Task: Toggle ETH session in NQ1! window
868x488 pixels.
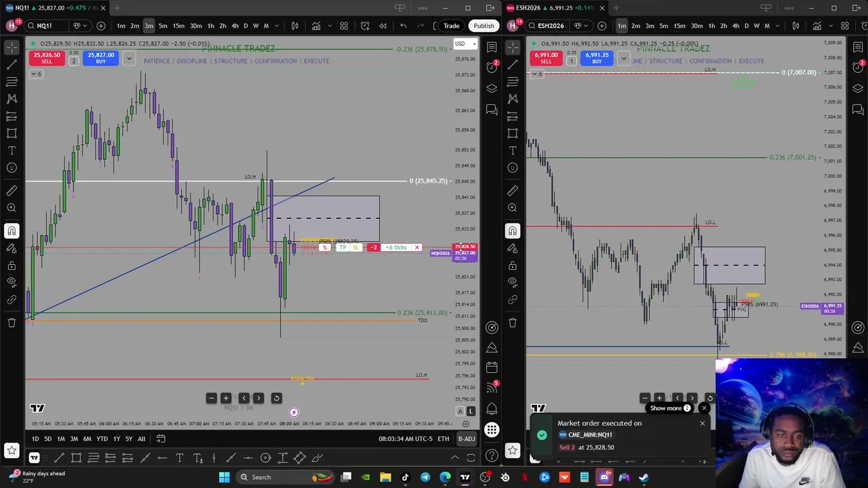Action: pos(443,439)
